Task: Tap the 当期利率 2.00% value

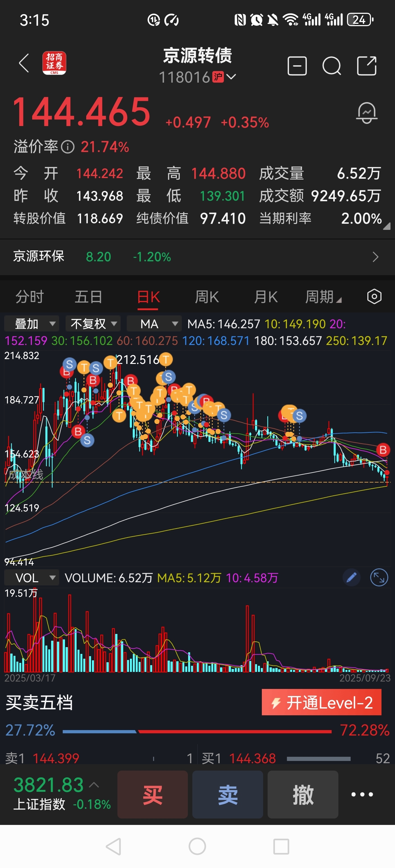Action: tap(361, 218)
